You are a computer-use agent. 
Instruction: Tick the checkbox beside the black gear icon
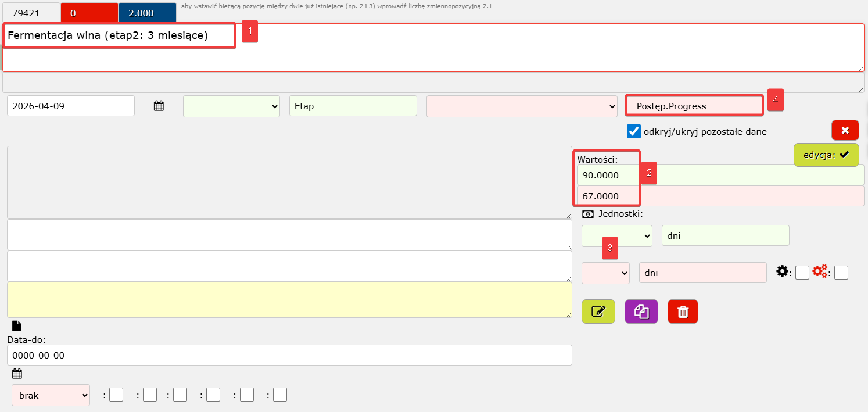[802, 272]
